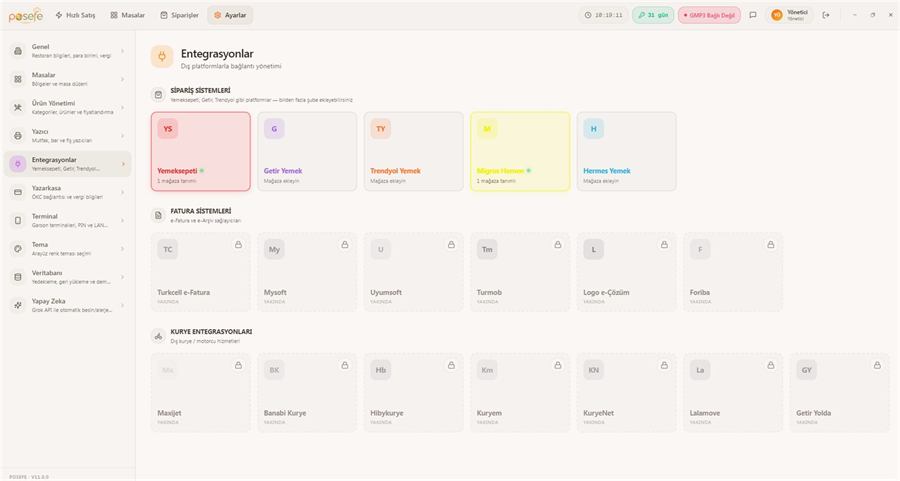Click the Ürün Yönetimi utensils icon

tap(18, 107)
